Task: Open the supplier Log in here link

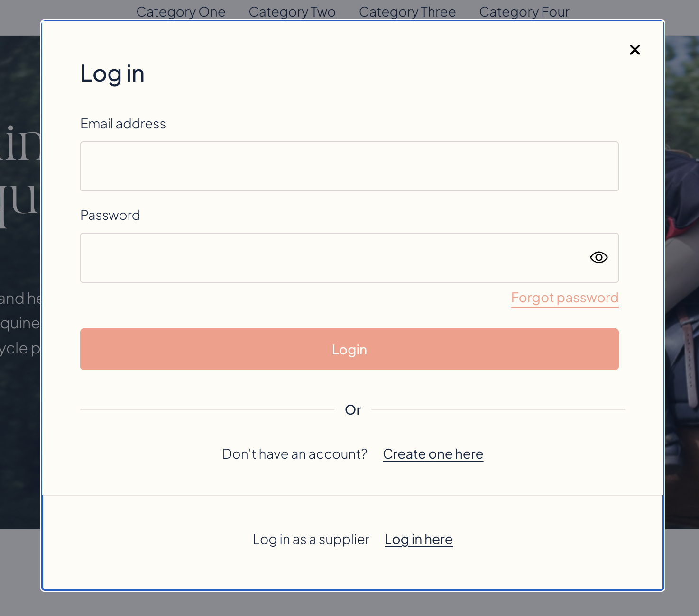Action: (418, 539)
